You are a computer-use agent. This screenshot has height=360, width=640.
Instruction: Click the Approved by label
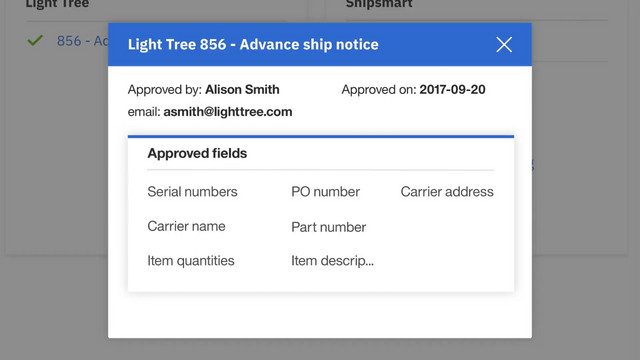(164, 89)
